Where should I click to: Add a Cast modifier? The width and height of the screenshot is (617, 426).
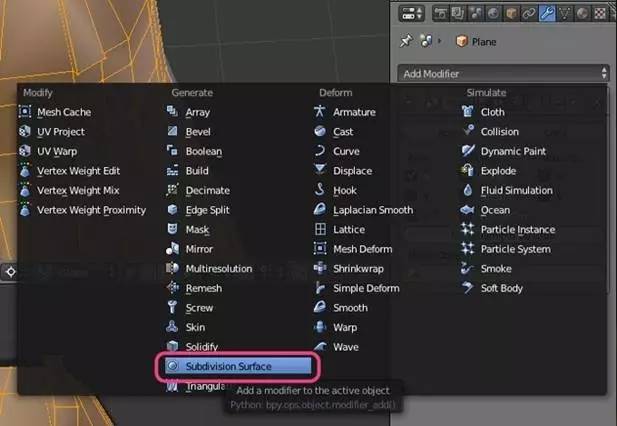(x=386, y=132)
